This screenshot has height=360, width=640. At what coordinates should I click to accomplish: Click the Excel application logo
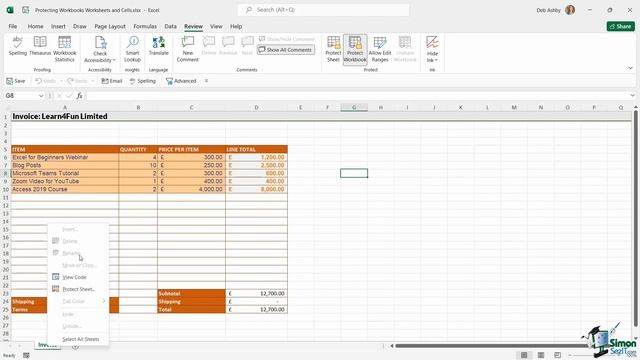click(x=10, y=10)
